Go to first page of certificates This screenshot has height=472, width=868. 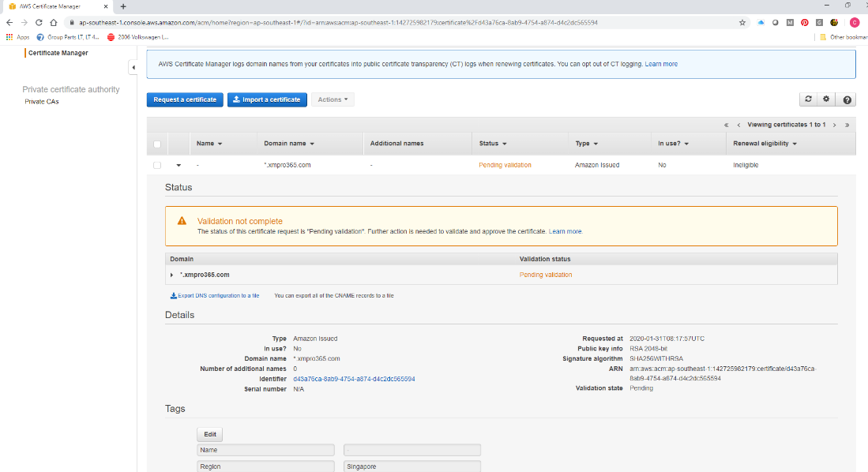pos(727,125)
